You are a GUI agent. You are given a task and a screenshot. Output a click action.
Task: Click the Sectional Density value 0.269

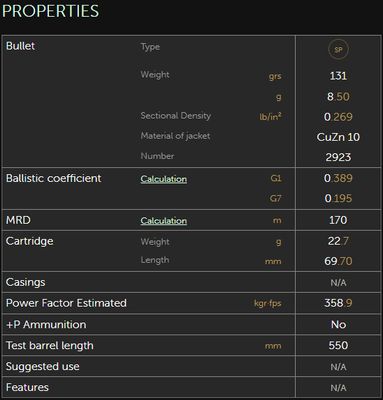coord(338,117)
